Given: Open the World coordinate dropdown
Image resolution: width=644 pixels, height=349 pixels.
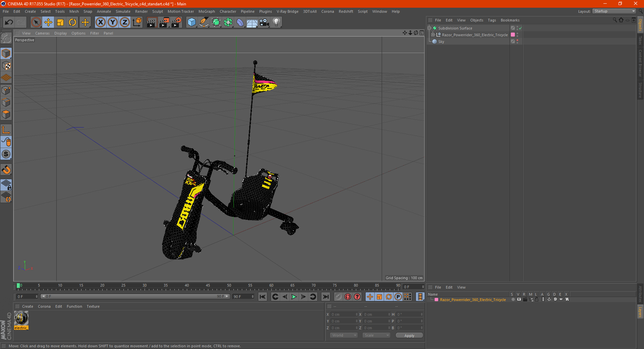Looking at the screenshot, I should 344,335.
